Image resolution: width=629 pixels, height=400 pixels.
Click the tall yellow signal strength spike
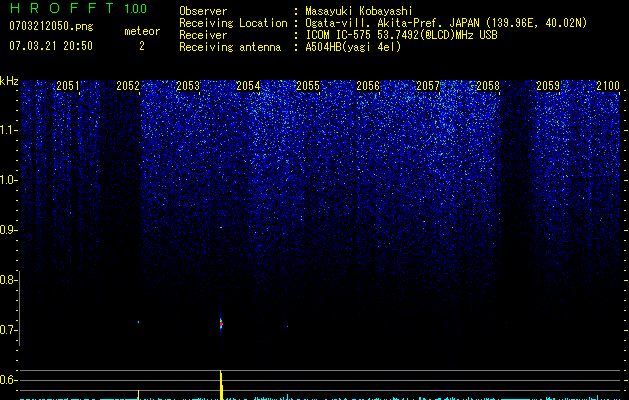pyautogui.click(x=221, y=385)
